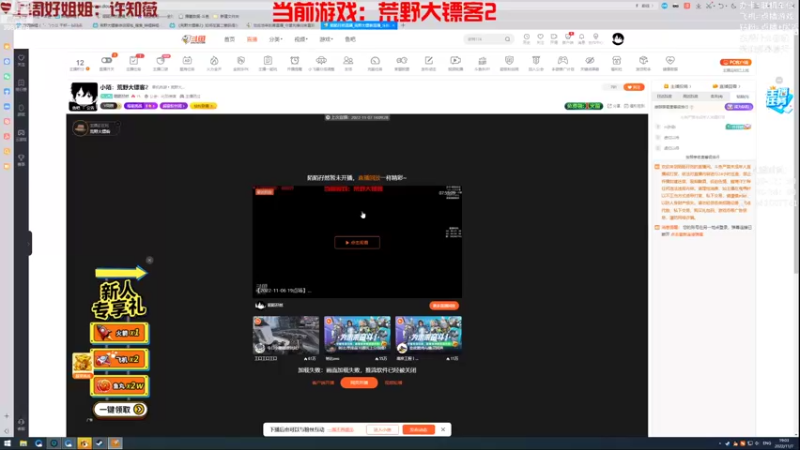Click the crossed-out eye icon in the toolbar
This screenshot has width=800, height=450.
pyautogui.click(x=590, y=61)
